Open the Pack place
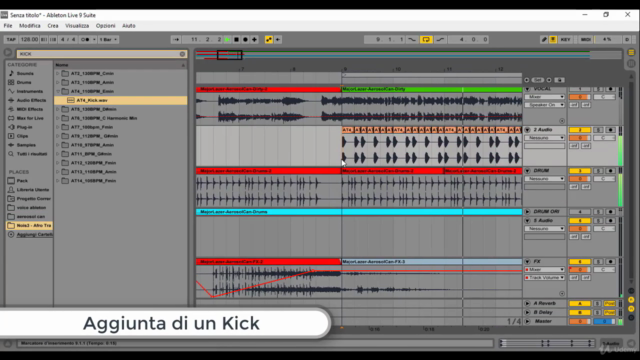The image size is (640, 360). 22,181
